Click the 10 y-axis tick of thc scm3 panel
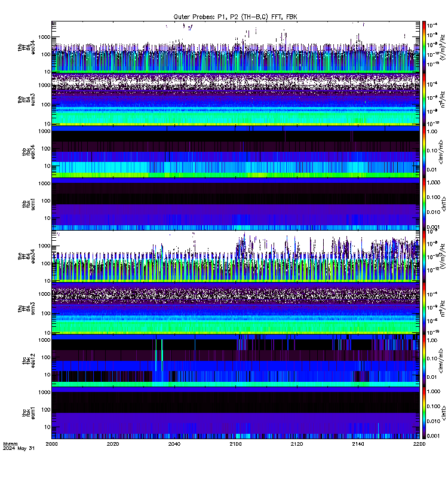The height and width of the screenshot is (478, 448). pos(47,333)
